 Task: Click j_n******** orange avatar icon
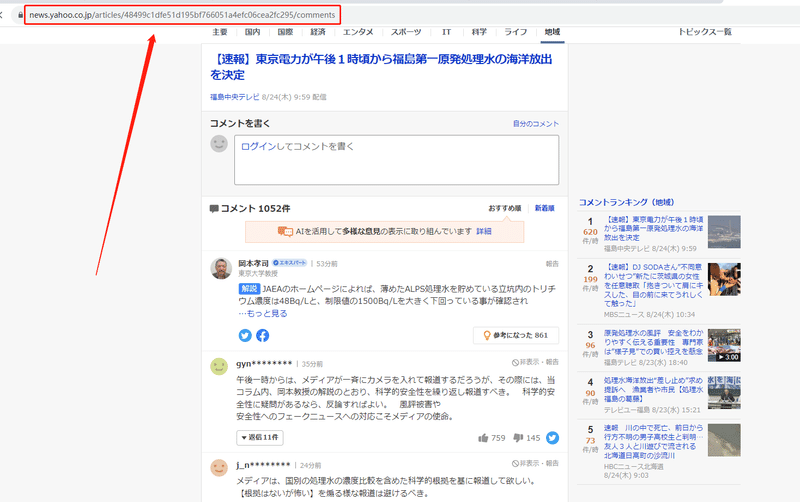click(x=219, y=467)
